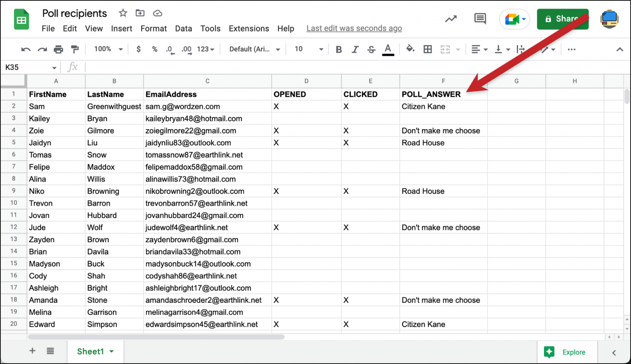Toggle italic formatting

[x=355, y=49]
